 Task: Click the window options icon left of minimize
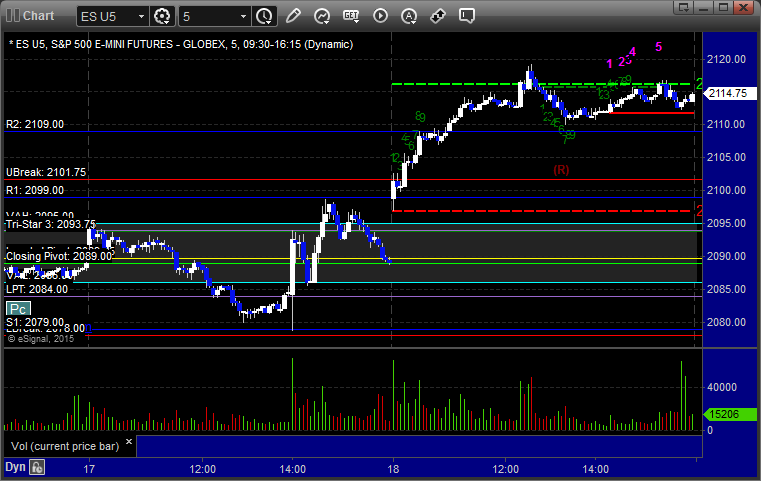(684, 7)
